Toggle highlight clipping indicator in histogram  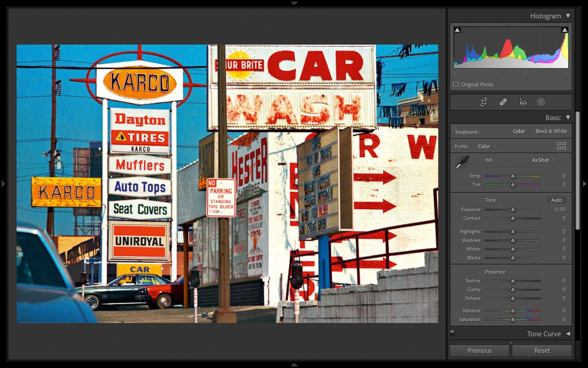point(565,30)
